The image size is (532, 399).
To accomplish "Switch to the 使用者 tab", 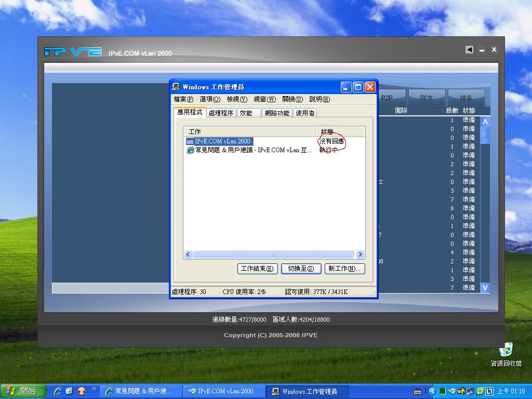I will tap(305, 113).
